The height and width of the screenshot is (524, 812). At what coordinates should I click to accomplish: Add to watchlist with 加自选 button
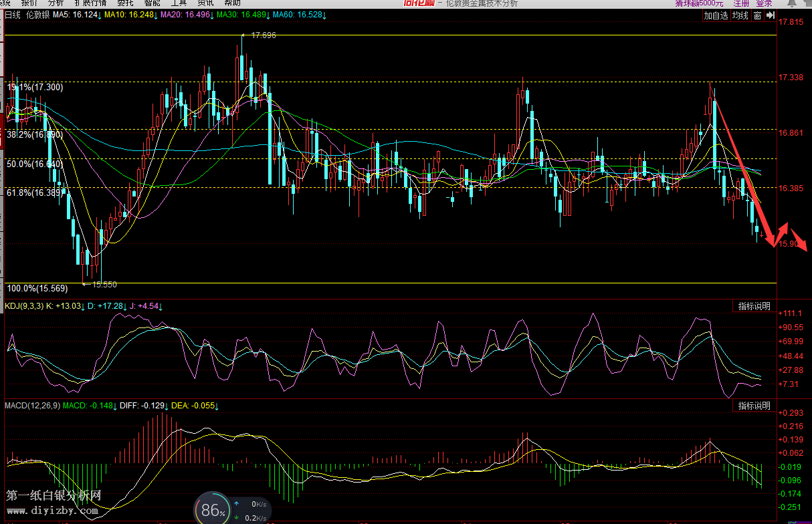715,15
